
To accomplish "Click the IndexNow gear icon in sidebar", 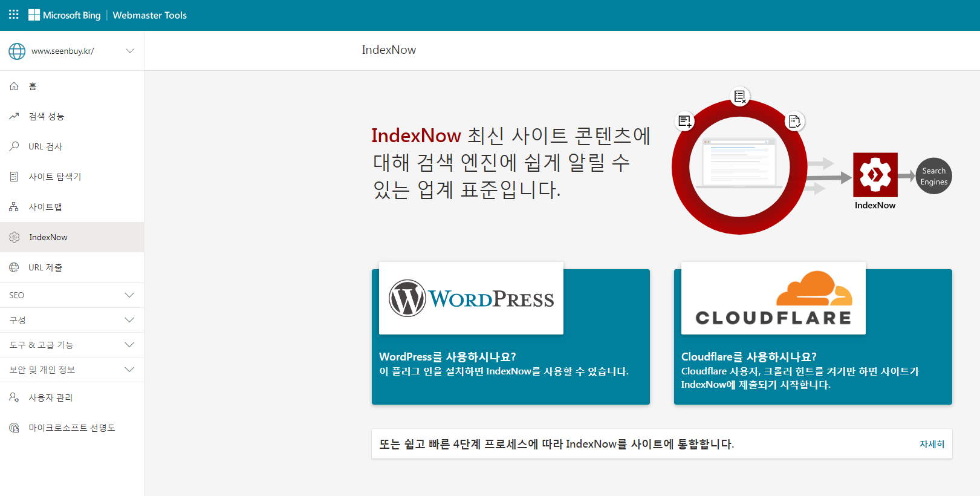I will coord(15,237).
